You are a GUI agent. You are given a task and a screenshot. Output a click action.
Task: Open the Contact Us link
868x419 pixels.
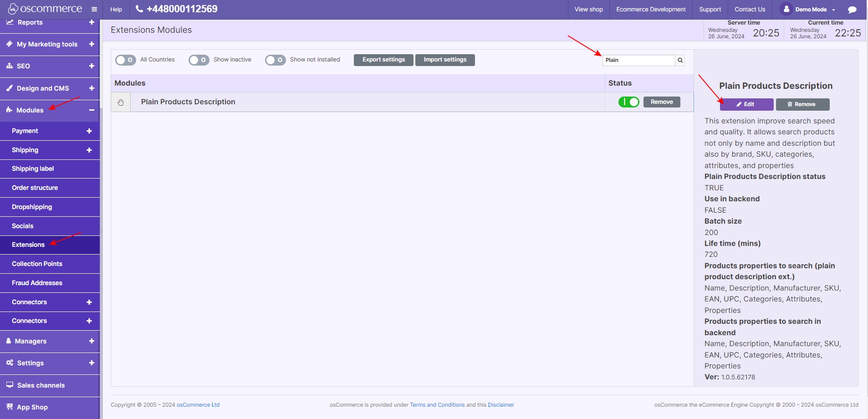tap(750, 9)
